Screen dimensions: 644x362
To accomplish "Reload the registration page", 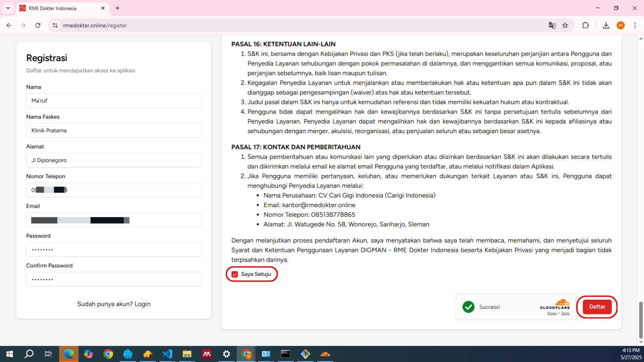I will [x=38, y=25].
